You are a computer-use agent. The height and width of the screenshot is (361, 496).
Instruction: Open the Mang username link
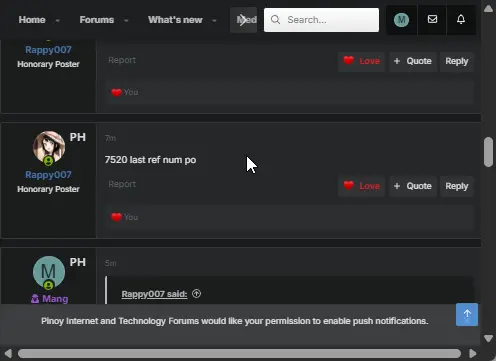pyautogui.click(x=55, y=299)
